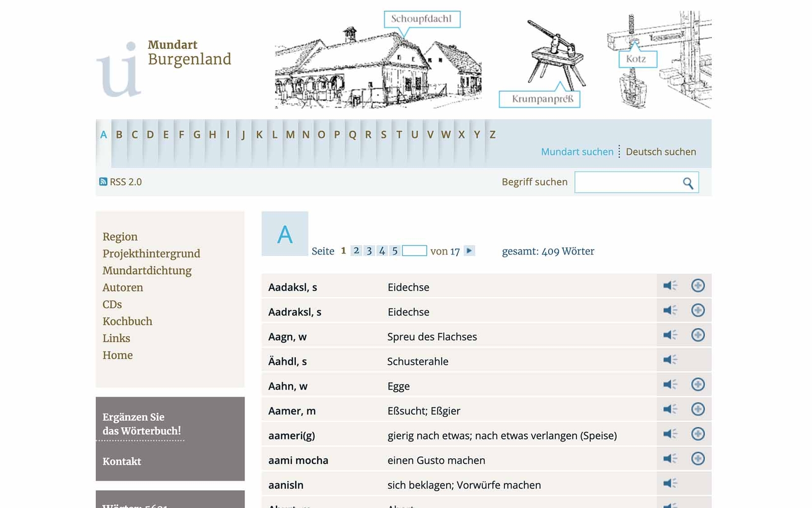Viewport: 812px width, 508px height.
Task: Play audio for Aadaksl, s
Action: click(x=670, y=285)
